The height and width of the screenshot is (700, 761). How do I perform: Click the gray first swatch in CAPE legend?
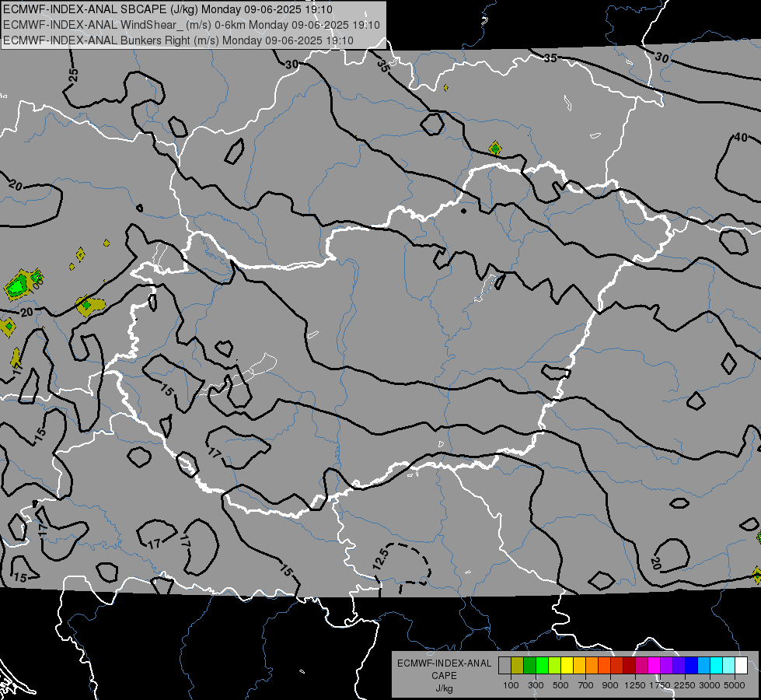[x=504, y=665]
